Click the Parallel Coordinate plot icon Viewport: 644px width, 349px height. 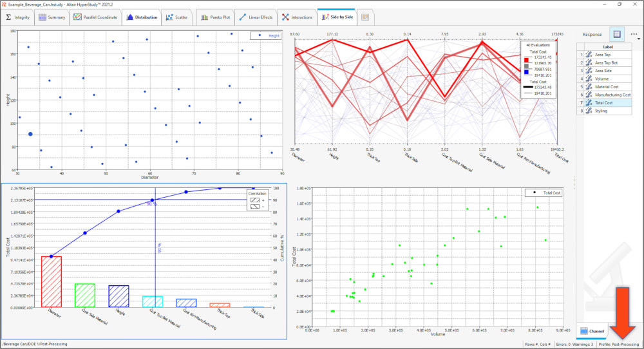coord(77,17)
